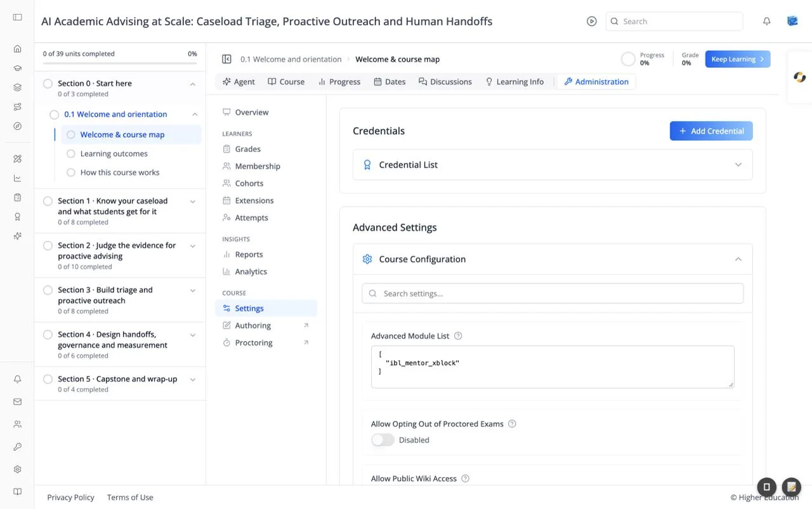This screenshot has width=812, height=509.
Task: Click the floating assistant icon on right edge
Action: (799, 77)
